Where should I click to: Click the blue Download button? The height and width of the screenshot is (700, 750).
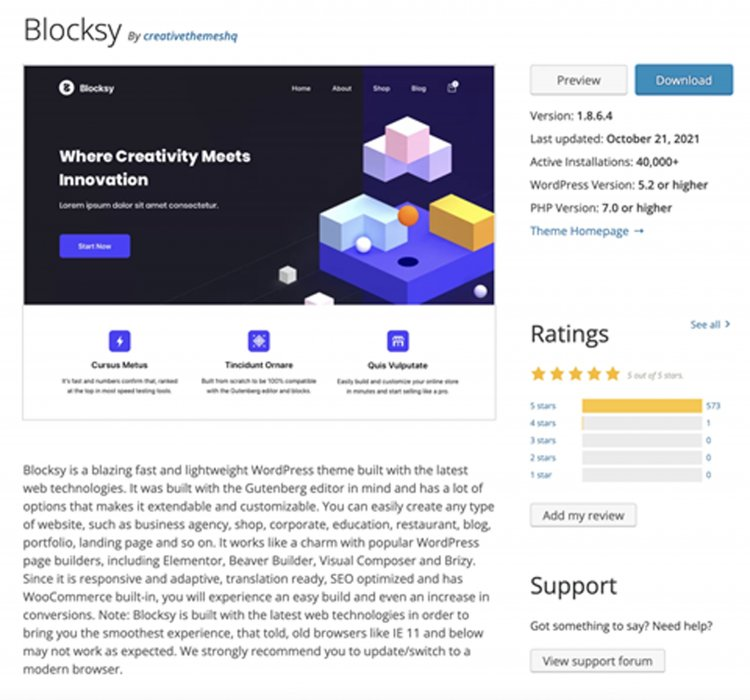point(684,80)
